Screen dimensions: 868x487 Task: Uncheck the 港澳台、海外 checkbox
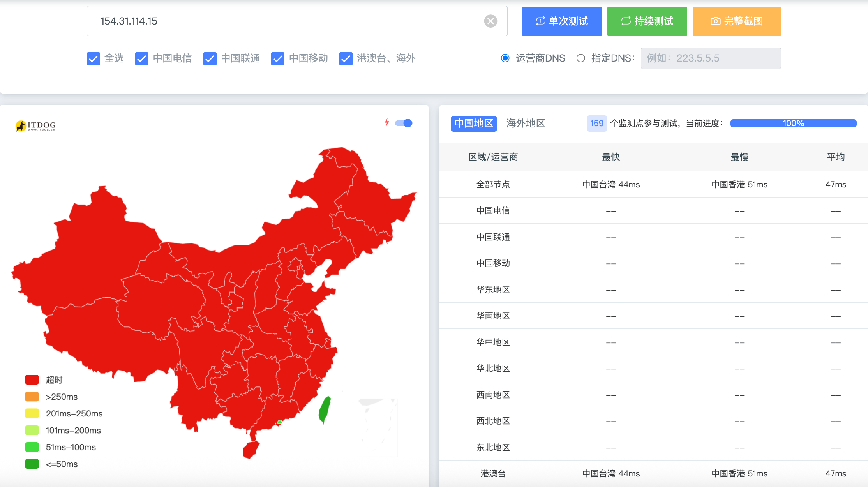tap(346, 59)
